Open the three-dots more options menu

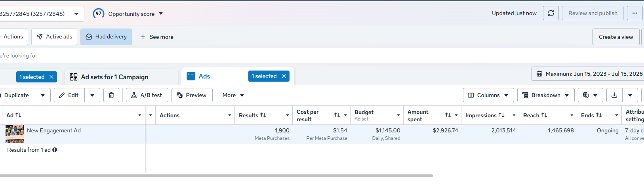[x=635, y=13]
